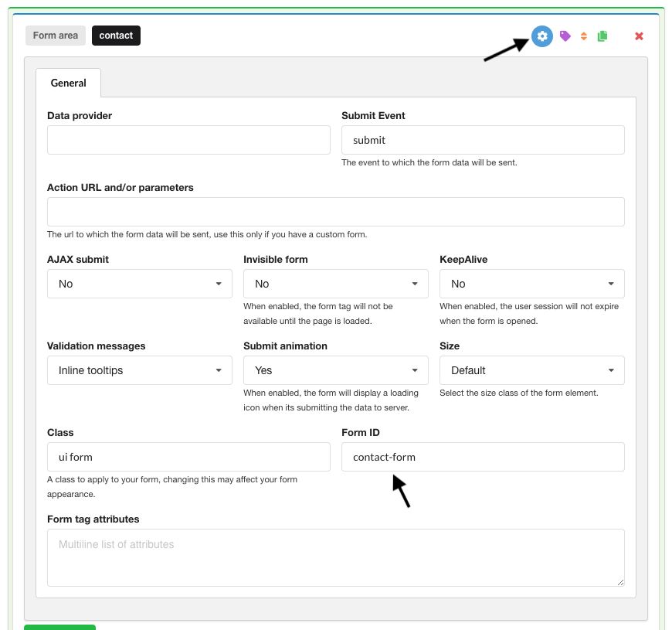Switch to the General tab
Screen dimensions: 672x630
click(x=68, y=83)
